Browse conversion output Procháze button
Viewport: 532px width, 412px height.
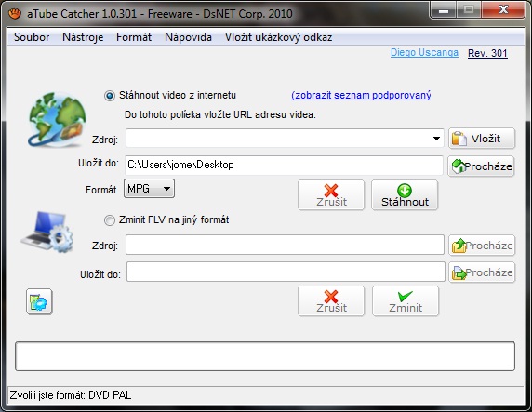point(482,272)
